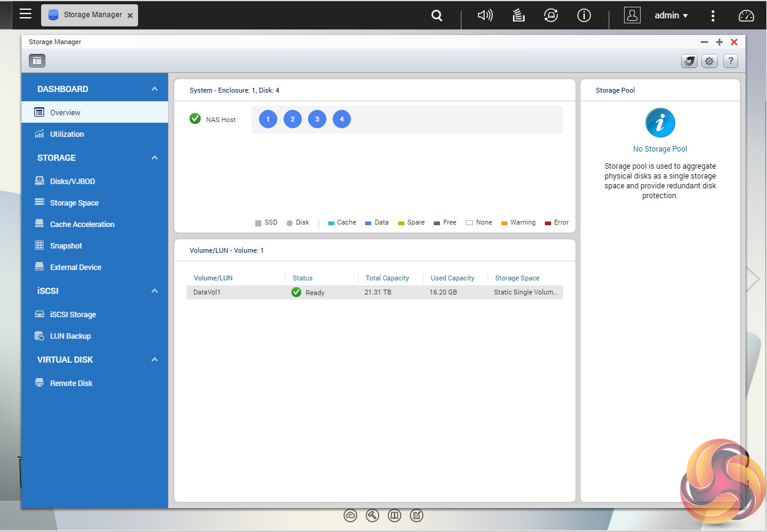Click the Cache legend color swatch

point(331,223)
